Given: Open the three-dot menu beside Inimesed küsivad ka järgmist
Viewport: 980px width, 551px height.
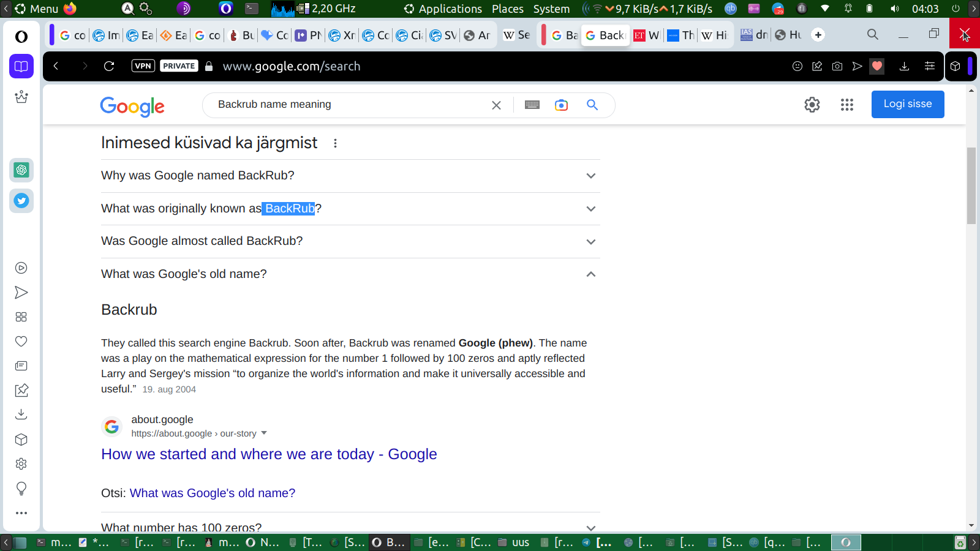Looking at the screenshot, I should (x=335, y=143).
